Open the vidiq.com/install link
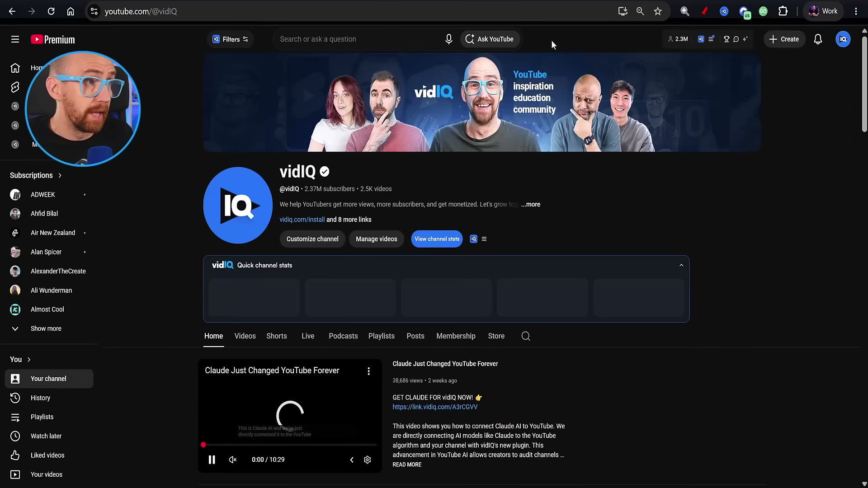Image resolution: width=868 pixels, height=488 pixels. pos(302,220)
